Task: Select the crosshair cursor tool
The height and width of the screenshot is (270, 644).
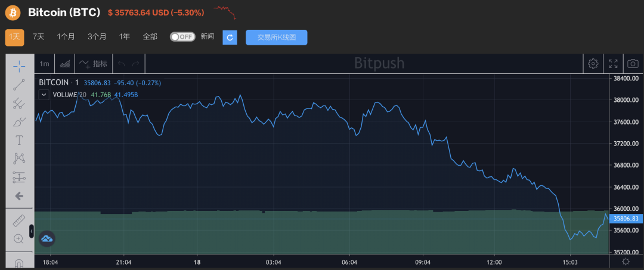Action: tap(19, 65)
